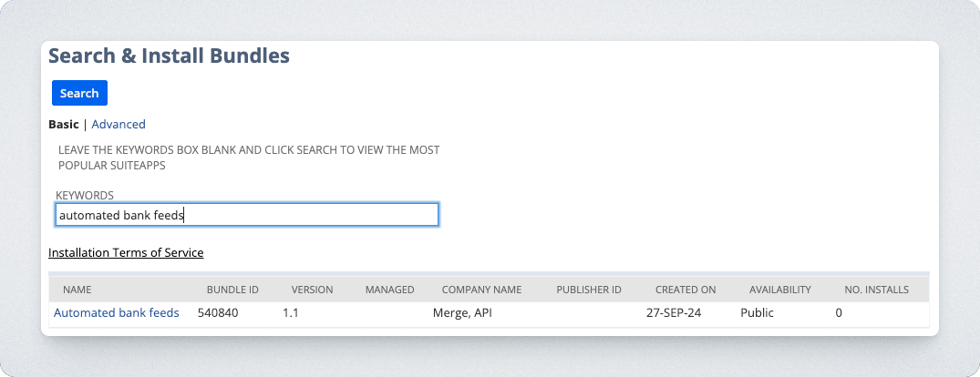Image resolution: width=980 pixels, height=377 pixels.
Task: Sort by the Created On column header
Action: coord(686,290)
